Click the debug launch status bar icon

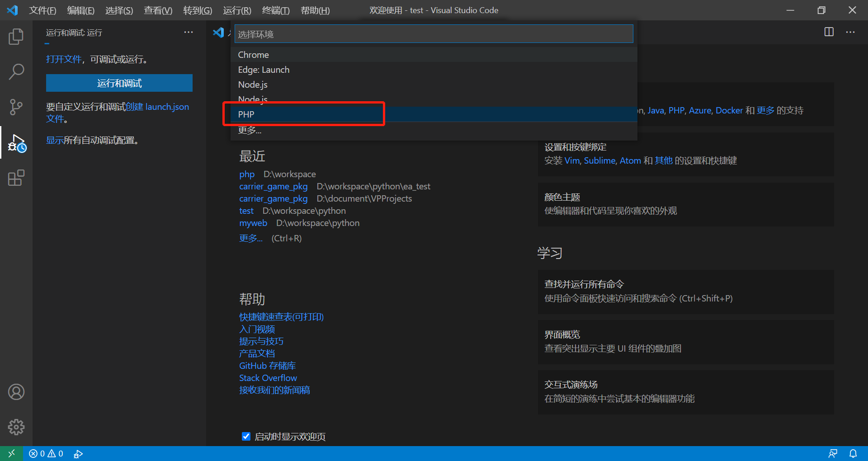pos(78,453)
